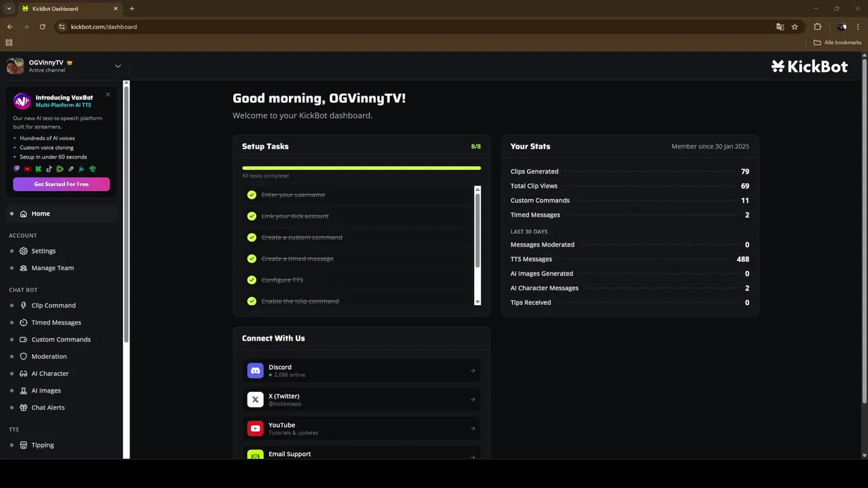Click scroll-down arrow of Setup Tasks list
Image resolution: width=868 pixels, height=488 pixels.
point(477,302)
